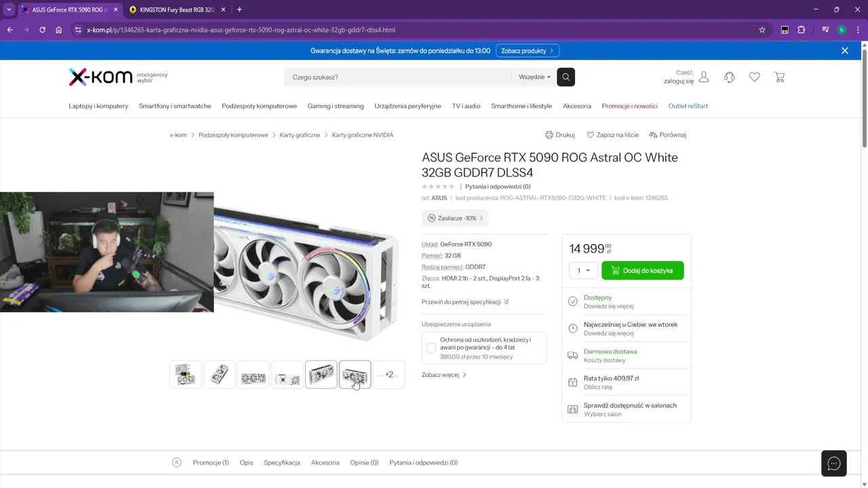Expand Zobacz więcej insurance options
This screenshot has width=868, height=488.
coord(444,375)
